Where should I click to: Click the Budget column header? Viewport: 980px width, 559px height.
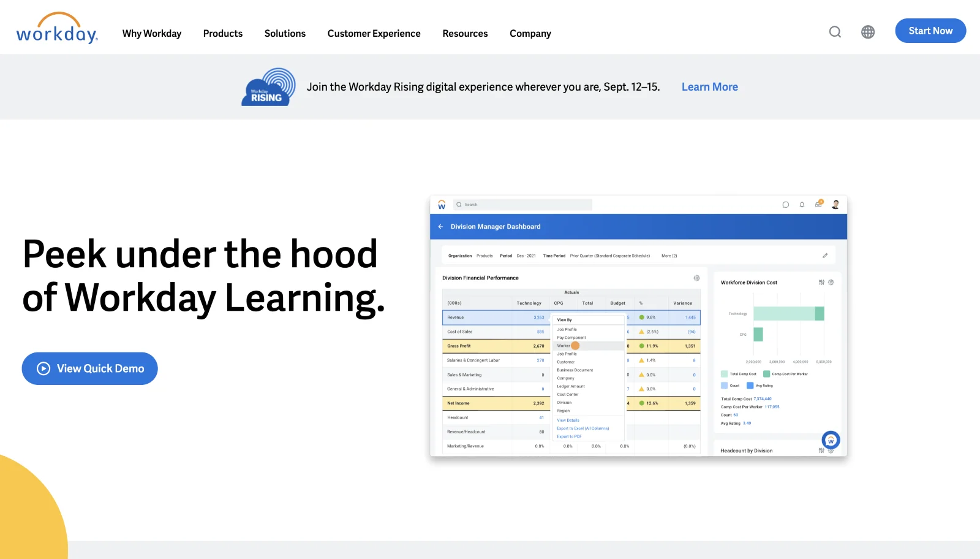tap(617, 303)
